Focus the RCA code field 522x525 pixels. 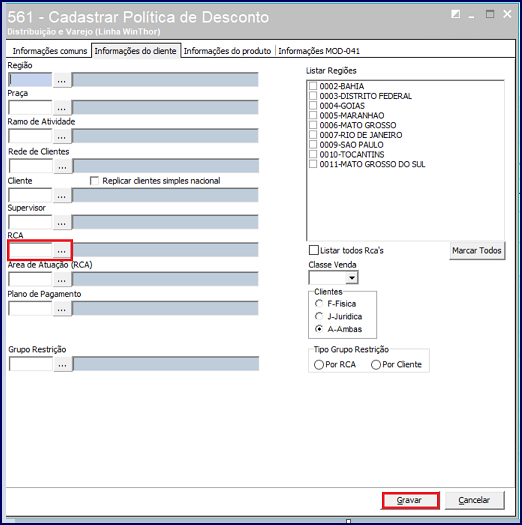point(30,250)
